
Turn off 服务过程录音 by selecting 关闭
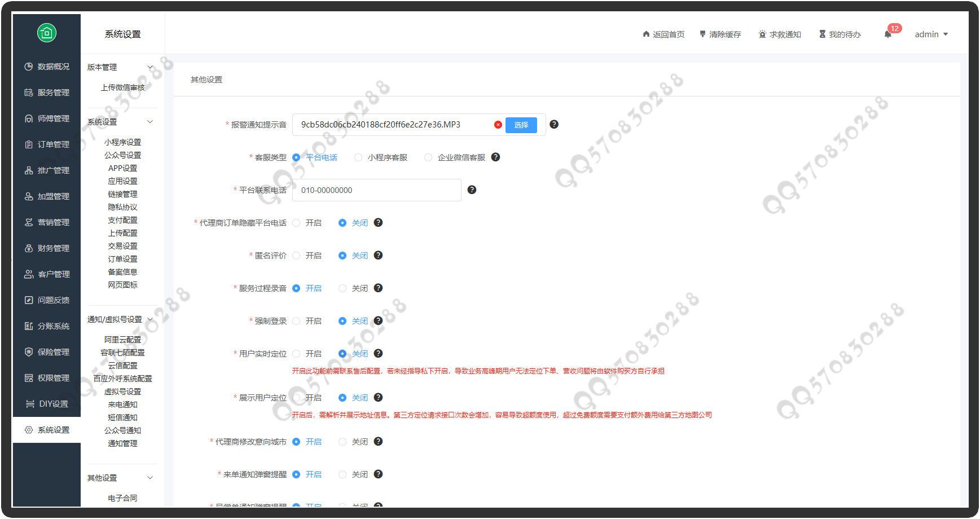342,288
